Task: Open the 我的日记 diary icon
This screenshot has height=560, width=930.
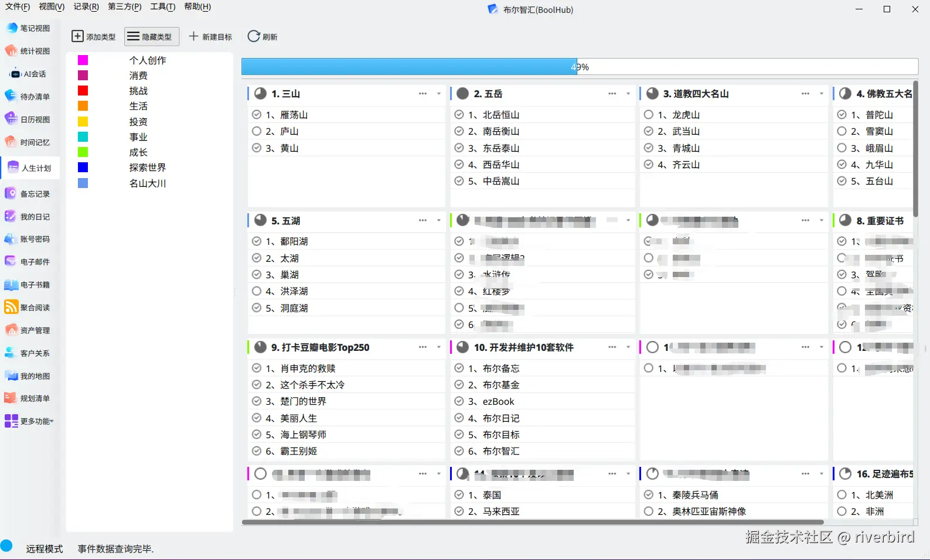Action: pos(12,217)
